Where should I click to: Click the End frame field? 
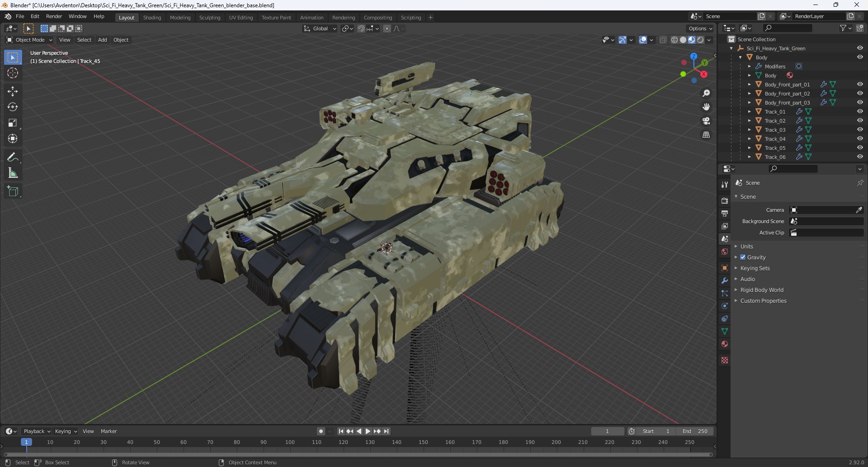695,431
